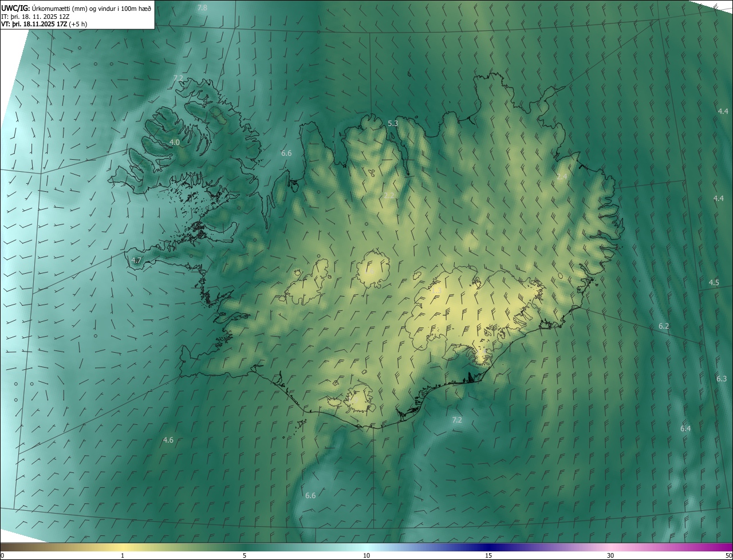
Task: Click inside the Hofsjökull glacier outline
Action: click(373, 269)
